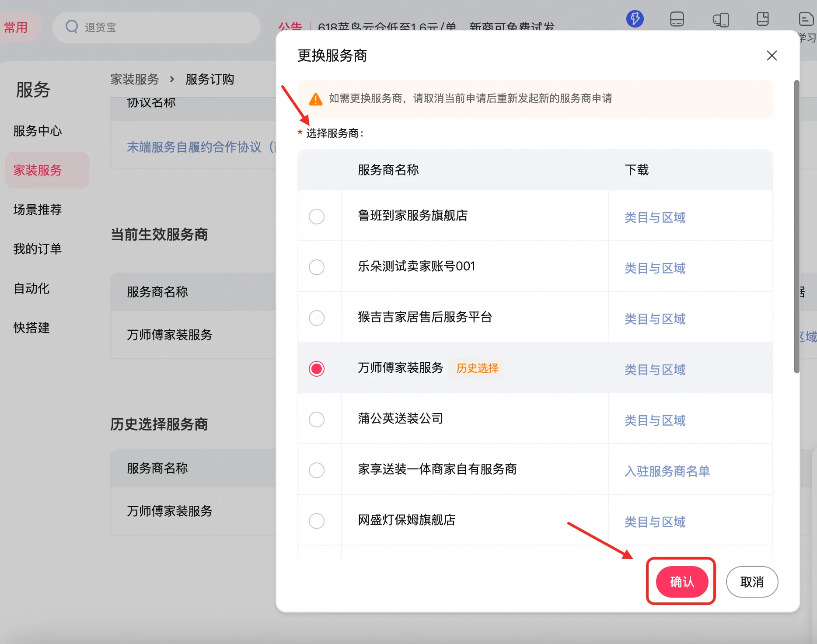Select 蒲公英送装公司 radio button

(x=317, y=419)
